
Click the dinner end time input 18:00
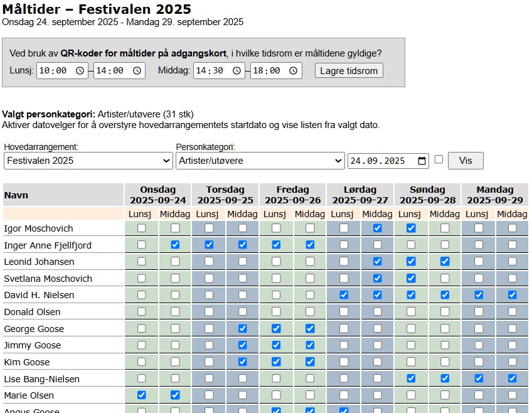pos(267,71)
